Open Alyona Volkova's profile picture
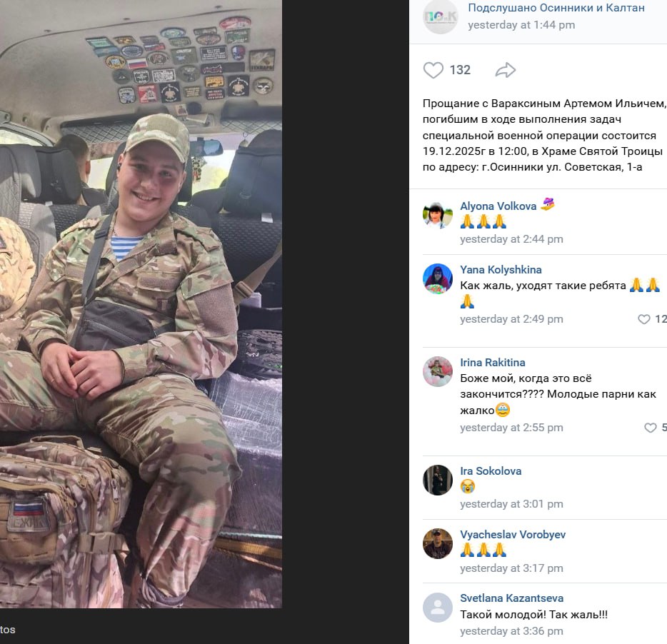 click(438, 215)
